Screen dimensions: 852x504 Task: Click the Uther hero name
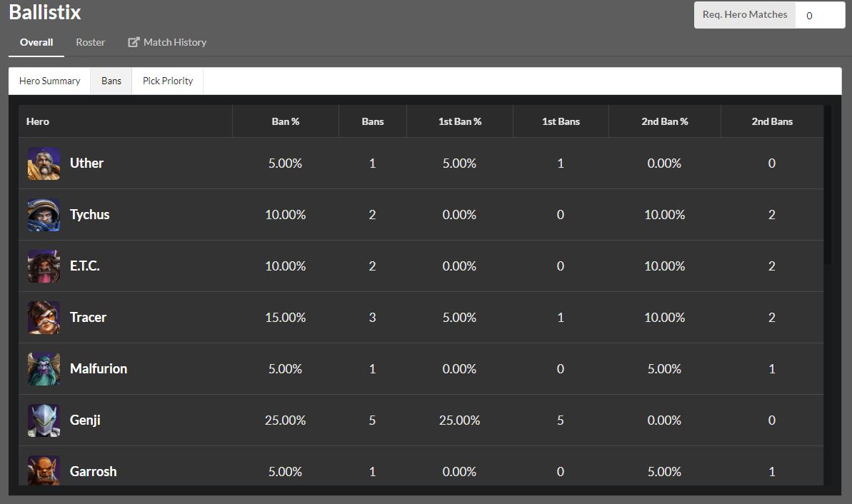pyautogui.click(x=87, y=163)
